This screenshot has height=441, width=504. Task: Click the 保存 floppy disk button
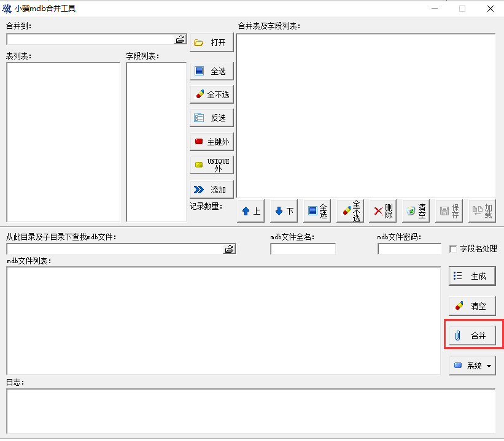[449, 211]
